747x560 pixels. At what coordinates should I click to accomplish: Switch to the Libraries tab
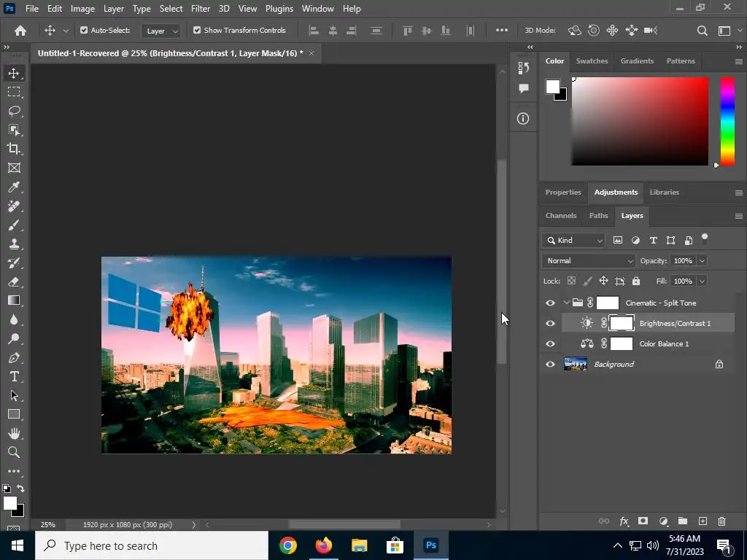point(664,192)
